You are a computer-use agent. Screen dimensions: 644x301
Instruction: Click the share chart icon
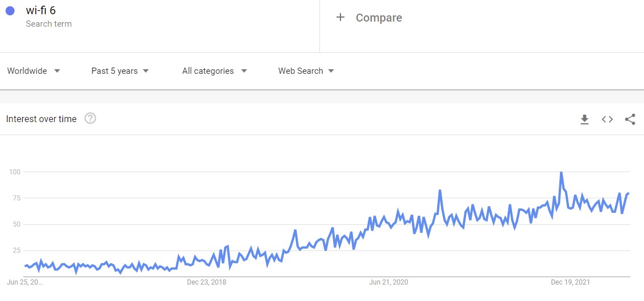coord(630,119)
